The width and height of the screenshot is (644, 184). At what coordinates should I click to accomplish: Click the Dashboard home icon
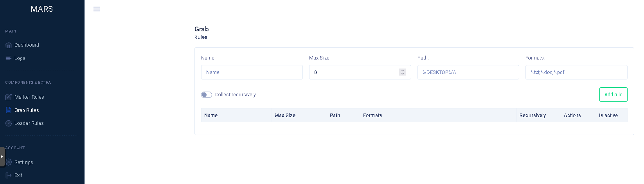[x=9, y=45]
